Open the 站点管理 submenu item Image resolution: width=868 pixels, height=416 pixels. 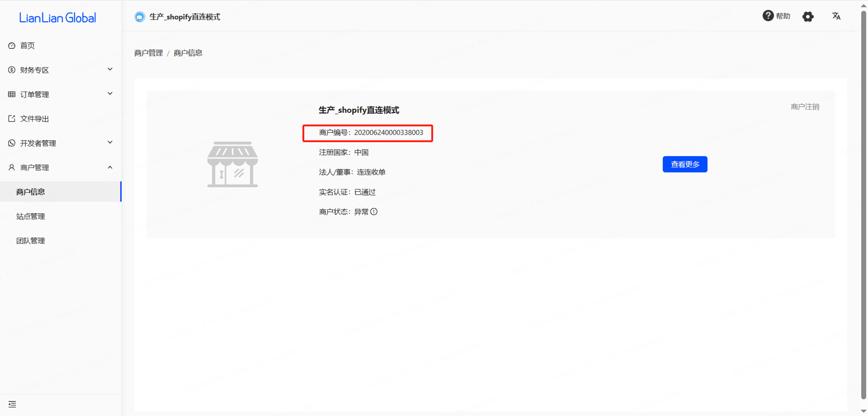coord(31,216)
